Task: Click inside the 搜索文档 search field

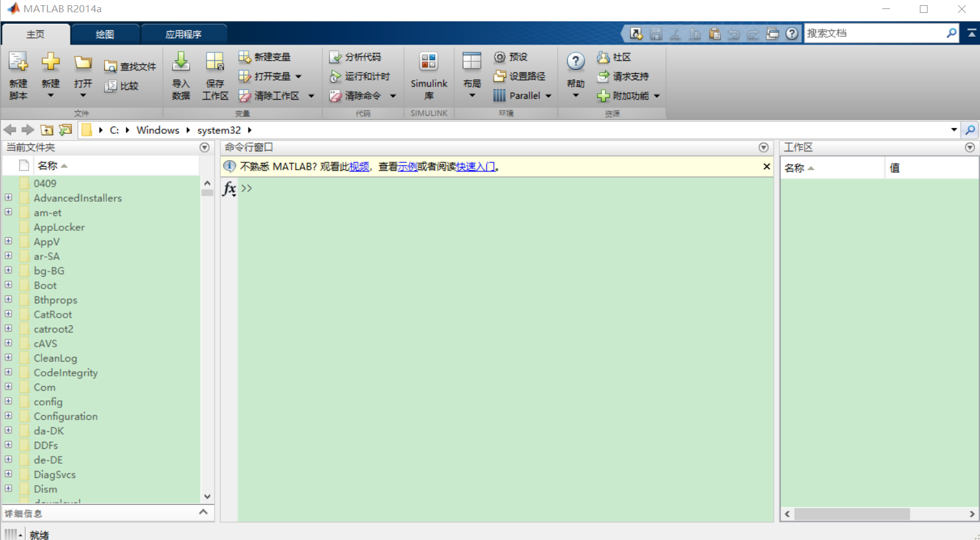Action: [x=874, y=33]
